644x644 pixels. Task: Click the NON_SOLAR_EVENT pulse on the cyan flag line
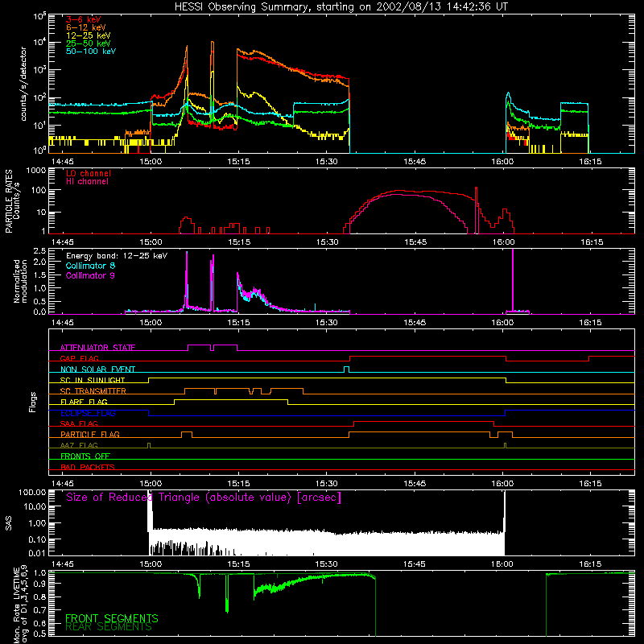click(346, 369)
